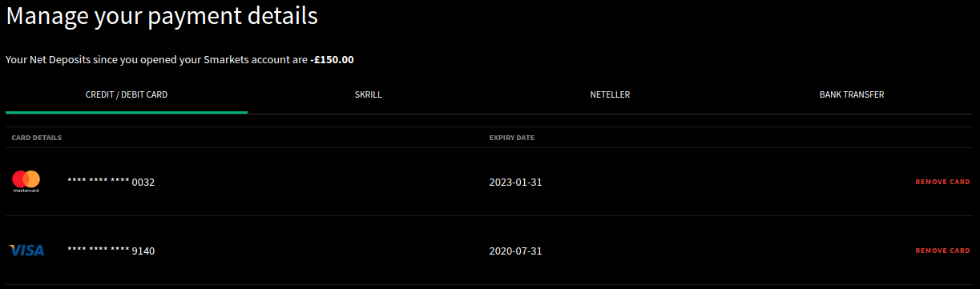The height and width of the screenshot is (289, 980).
Task: Open the Credit / Debit Card tab
Action: click(x=127, y=94)
